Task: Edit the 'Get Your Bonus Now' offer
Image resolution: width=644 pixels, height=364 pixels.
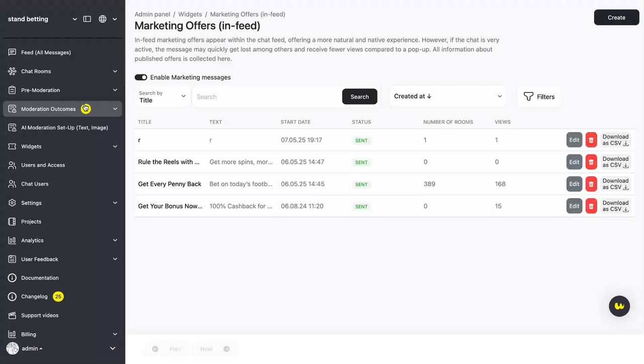Action: coord(574,206)
